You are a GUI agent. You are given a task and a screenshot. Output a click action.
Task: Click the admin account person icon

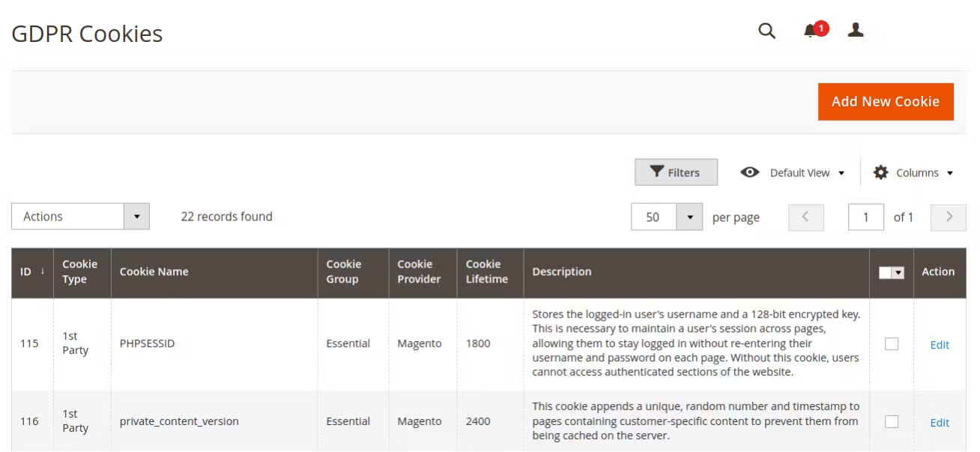pyautogui.click(x=855, y=31)
